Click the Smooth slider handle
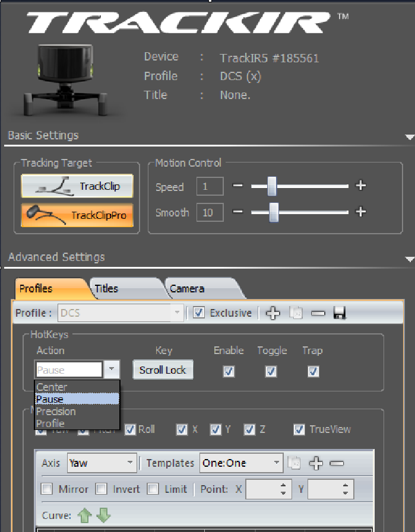The image size is (415, 532). pyautogui.click(x=274, y=212)
